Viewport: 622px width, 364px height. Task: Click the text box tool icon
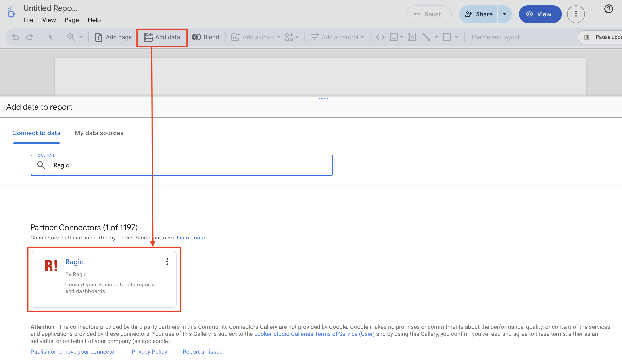(x=412, y=37)
